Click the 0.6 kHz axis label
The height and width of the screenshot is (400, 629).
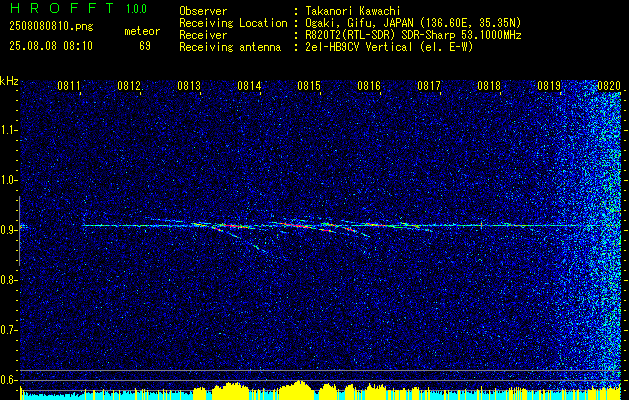tap(9, 380)
